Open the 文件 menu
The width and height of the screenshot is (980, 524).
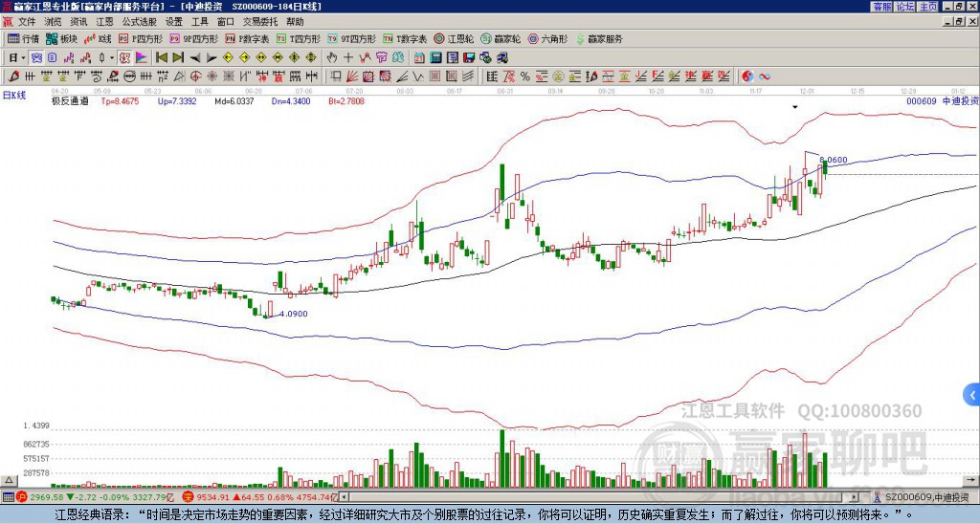27,22
